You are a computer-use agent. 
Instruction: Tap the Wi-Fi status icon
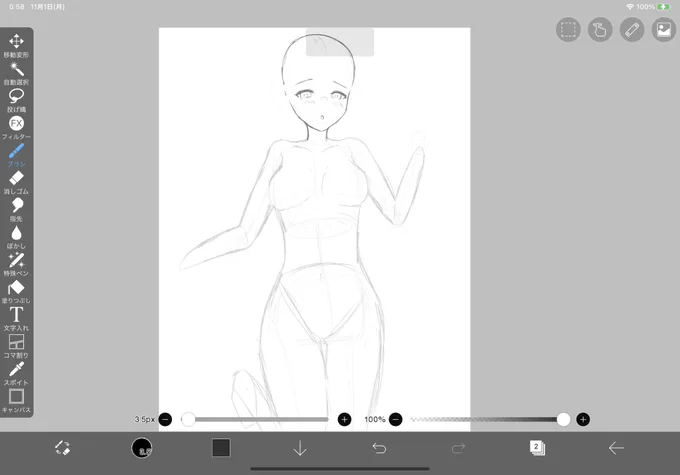630,7
